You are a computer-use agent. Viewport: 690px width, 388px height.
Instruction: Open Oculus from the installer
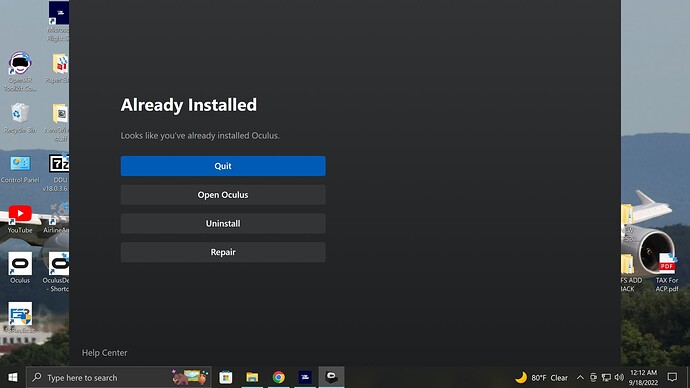coord(223,194)
